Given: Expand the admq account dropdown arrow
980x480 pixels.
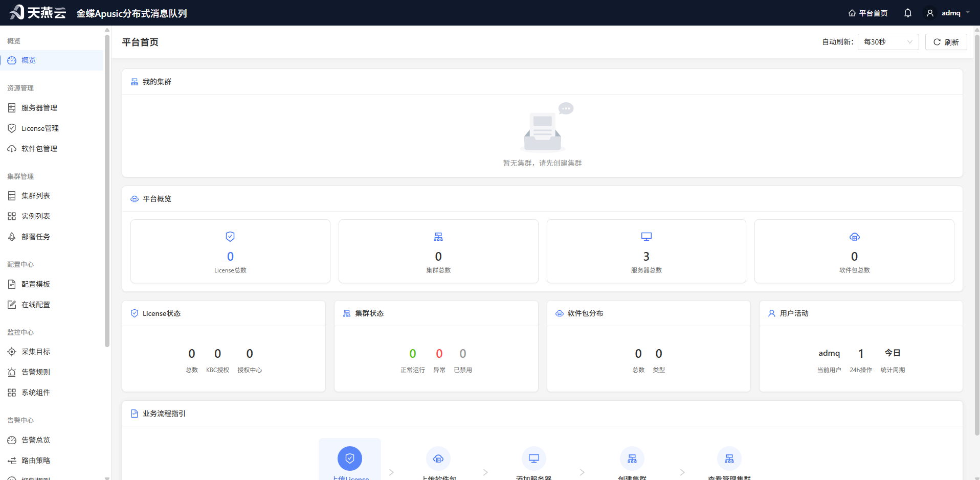Looking at the screenshot, I should [x=968, y=13].
